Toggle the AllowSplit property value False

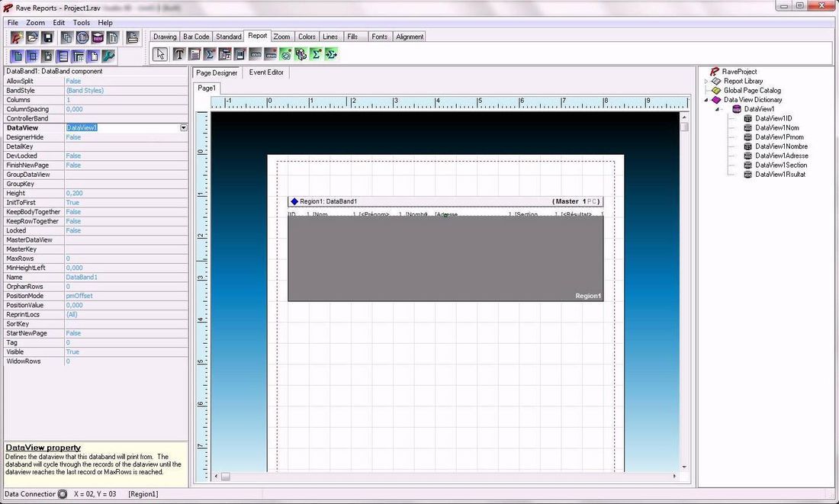[x=73, y=81]
